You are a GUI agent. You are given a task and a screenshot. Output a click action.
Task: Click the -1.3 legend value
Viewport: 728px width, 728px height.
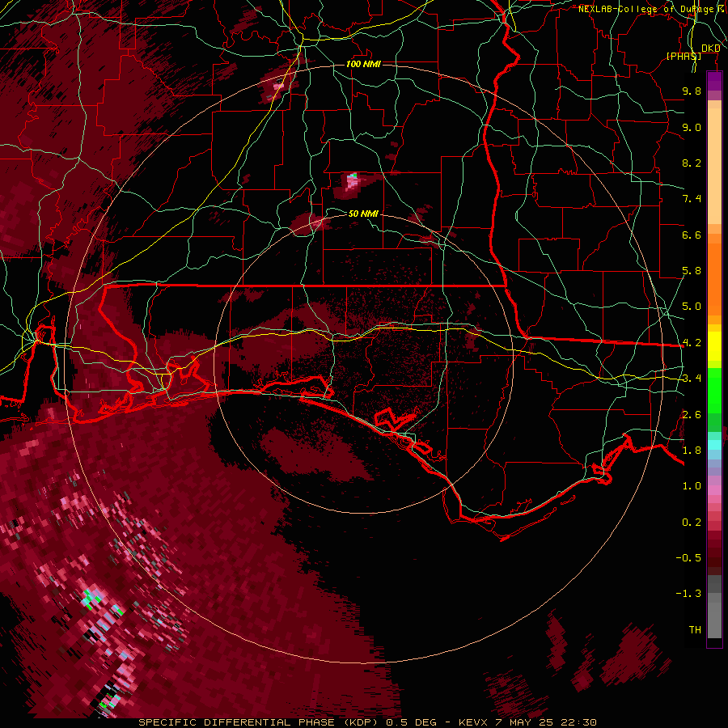688,594
